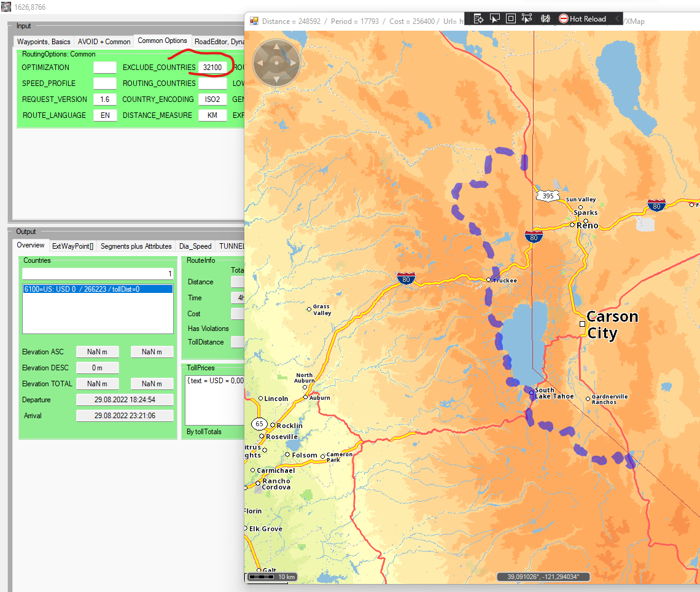Switch to Segments plus Attributes tab
Viewport: 700px width, 592px height.
(136, 246)
